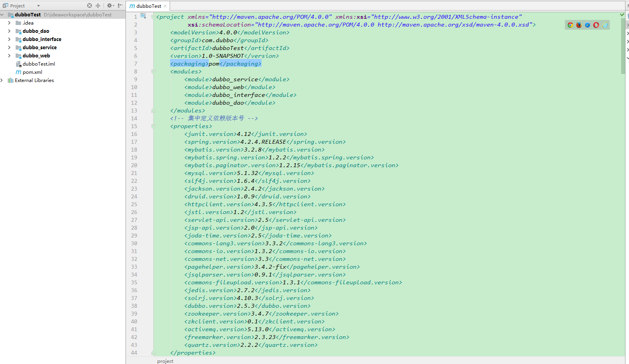Select the dubboTest root folder in tree
This screenshot has width=629, height=364.
coord(28,14)
